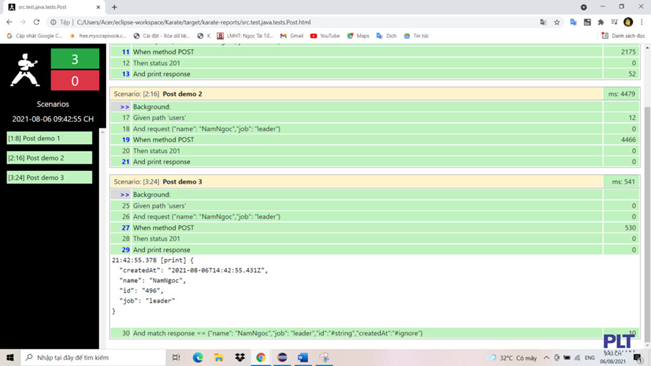Image resolution: width=651 pixels, height=366 pixels.
Task: Click step 12 Then status 201
Action: click(356, 63)
